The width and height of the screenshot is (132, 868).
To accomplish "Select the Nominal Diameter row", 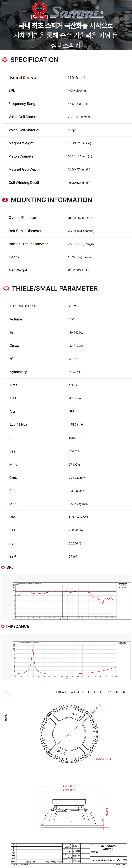I will (66, 77).
